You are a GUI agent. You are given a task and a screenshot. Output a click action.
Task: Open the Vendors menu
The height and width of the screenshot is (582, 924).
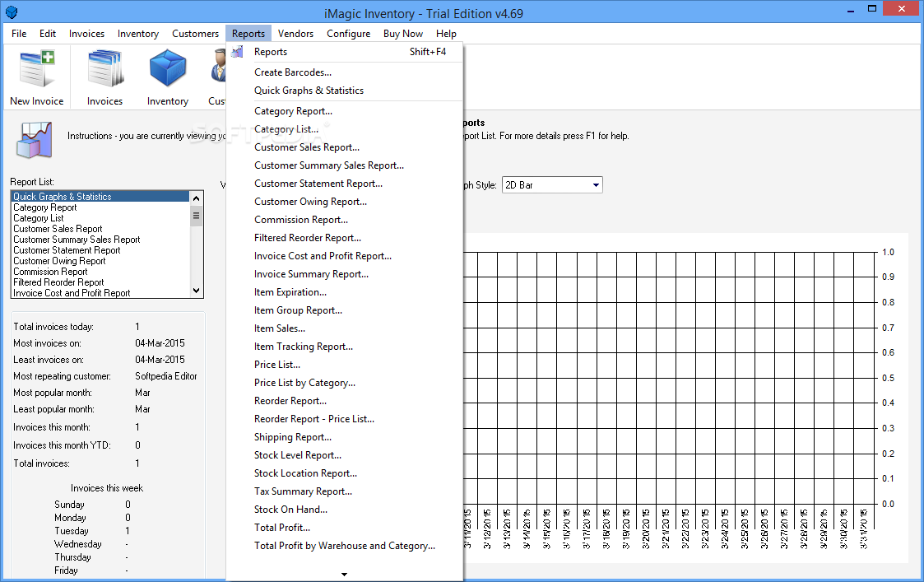click(x=296, y=34)
